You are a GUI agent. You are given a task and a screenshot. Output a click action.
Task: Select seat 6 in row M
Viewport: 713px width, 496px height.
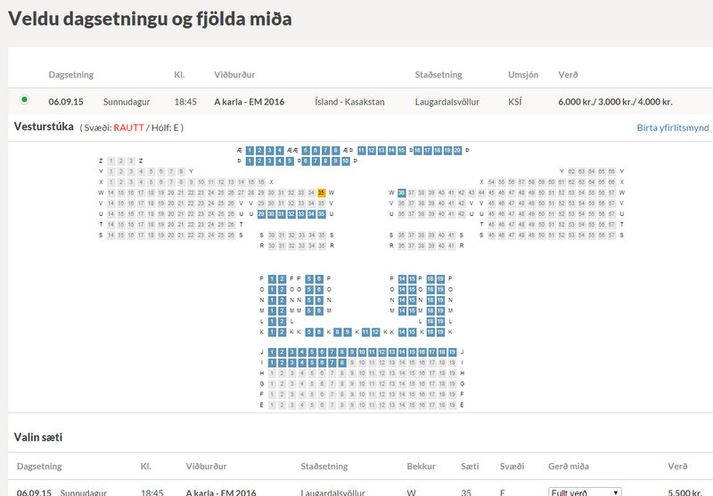click(319, 311)
